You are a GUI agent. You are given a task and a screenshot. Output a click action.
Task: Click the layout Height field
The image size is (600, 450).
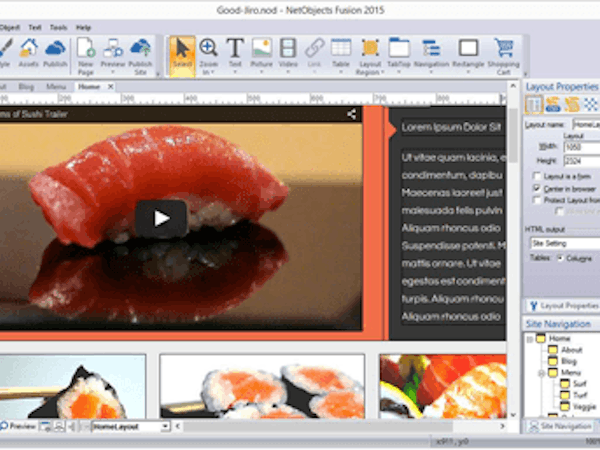pyautogui.click(x=582, y=161)
